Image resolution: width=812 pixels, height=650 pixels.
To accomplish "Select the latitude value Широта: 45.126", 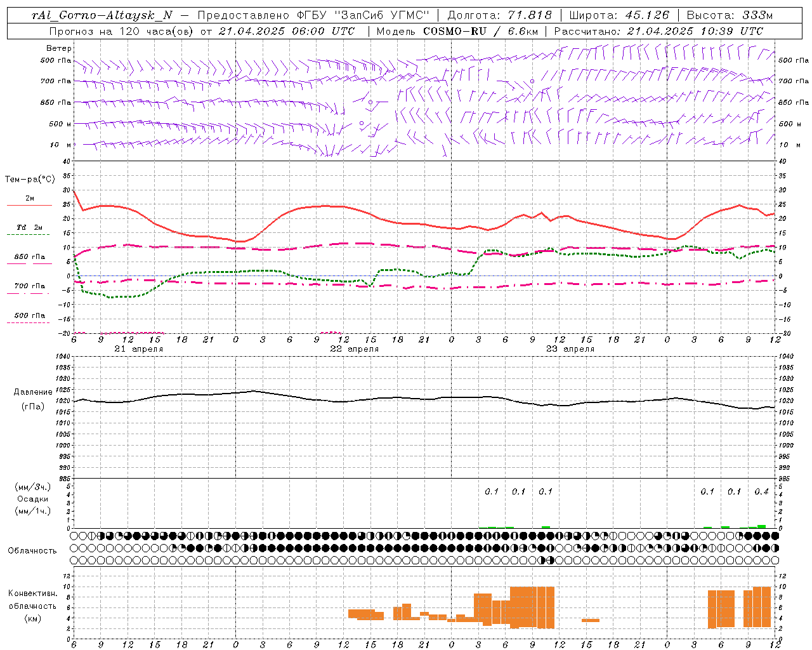I will tap(619, 15).
